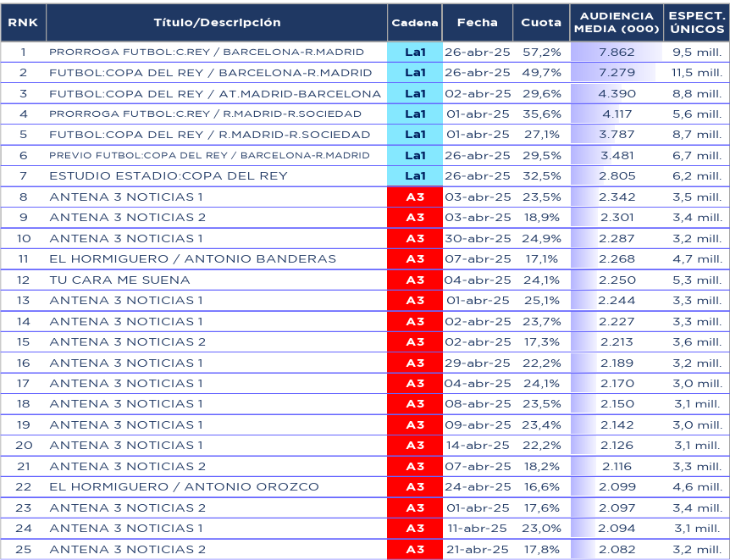Image resolution: width=730 pixels, height=560 pixels.
Task: Click share value 35,6%
Action: (x=541, y=114)
